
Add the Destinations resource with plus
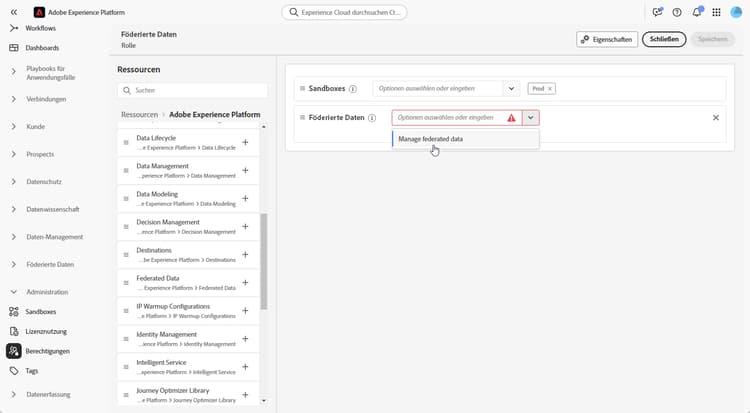pos(245,255)
